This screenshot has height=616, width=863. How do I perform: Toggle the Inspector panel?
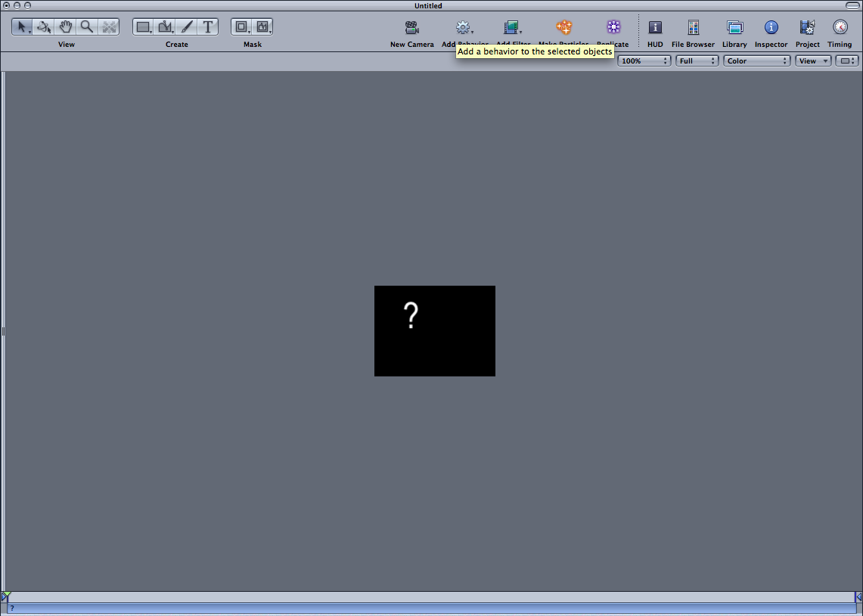click(771, 28)
